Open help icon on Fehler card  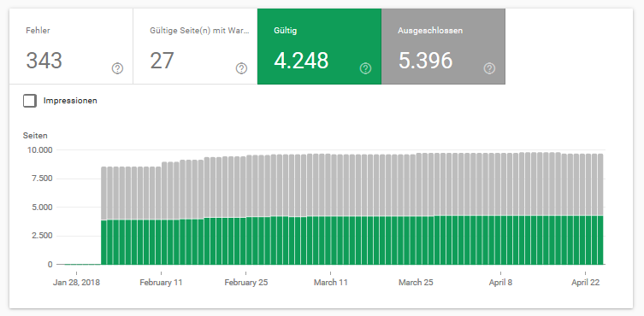[117, 68]
